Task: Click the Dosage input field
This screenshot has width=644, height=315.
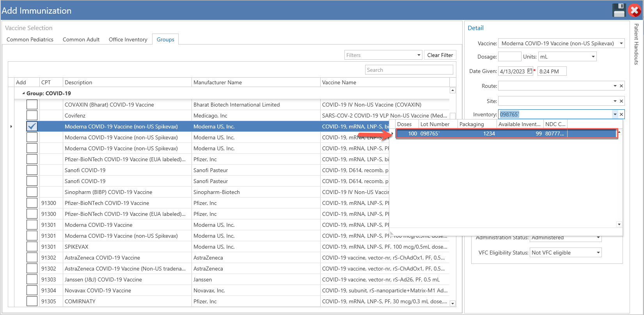Action: pos(510,57)
